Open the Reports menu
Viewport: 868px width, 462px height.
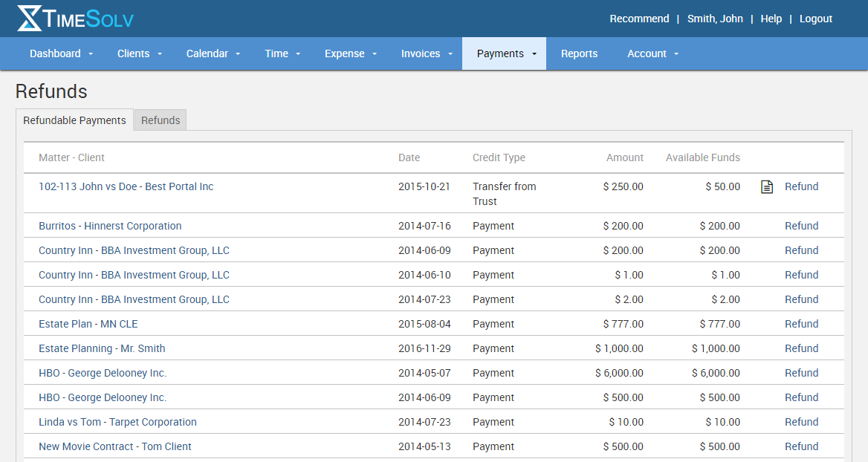[580, 53]
